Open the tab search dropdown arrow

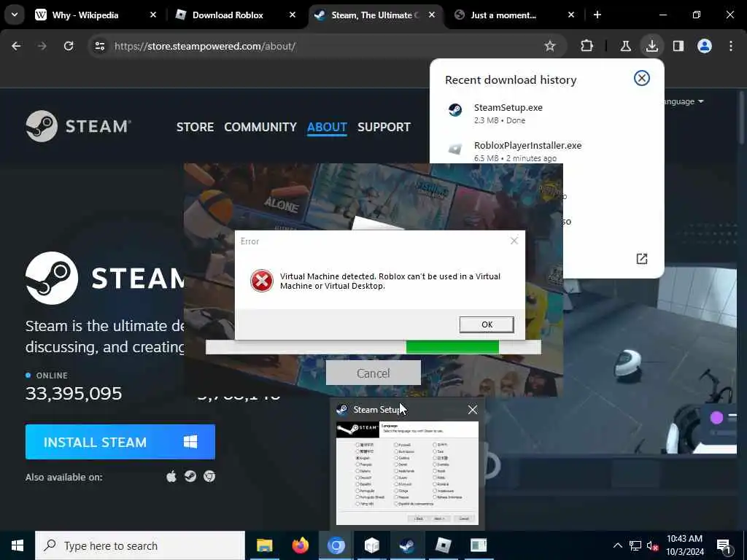[x=15, y=15]
